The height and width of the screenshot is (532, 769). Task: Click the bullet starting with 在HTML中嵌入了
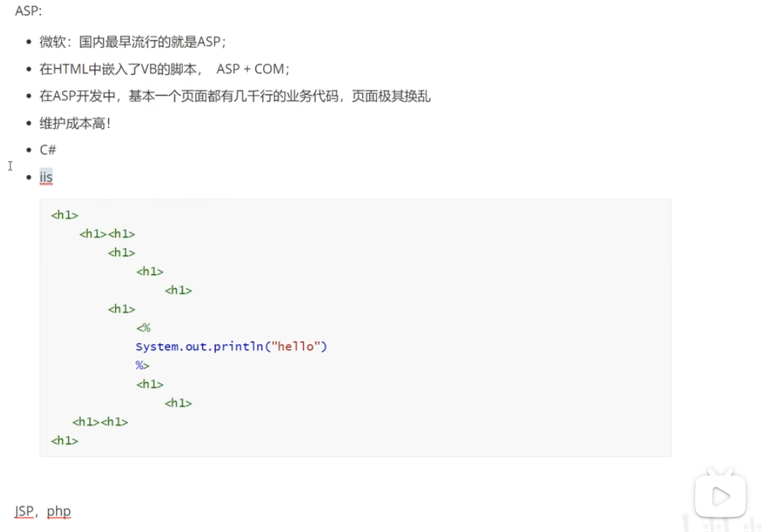click(x=120, y=69)
